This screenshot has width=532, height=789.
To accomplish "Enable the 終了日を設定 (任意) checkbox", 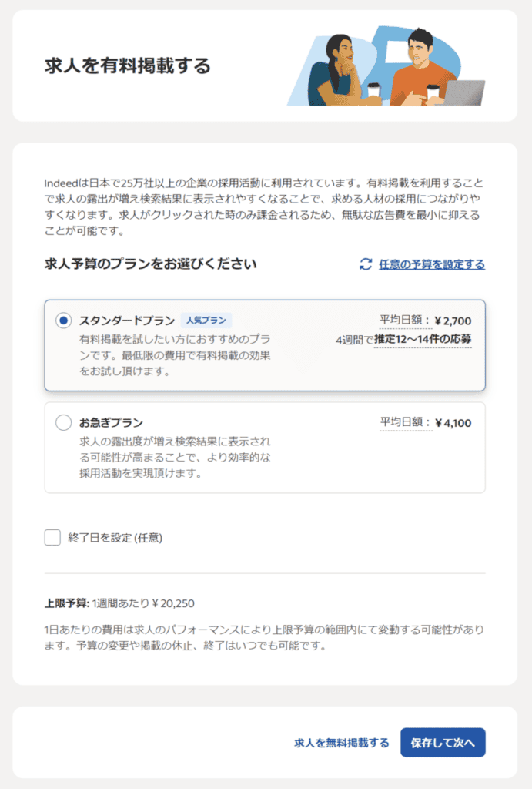I will coord(52,537).
